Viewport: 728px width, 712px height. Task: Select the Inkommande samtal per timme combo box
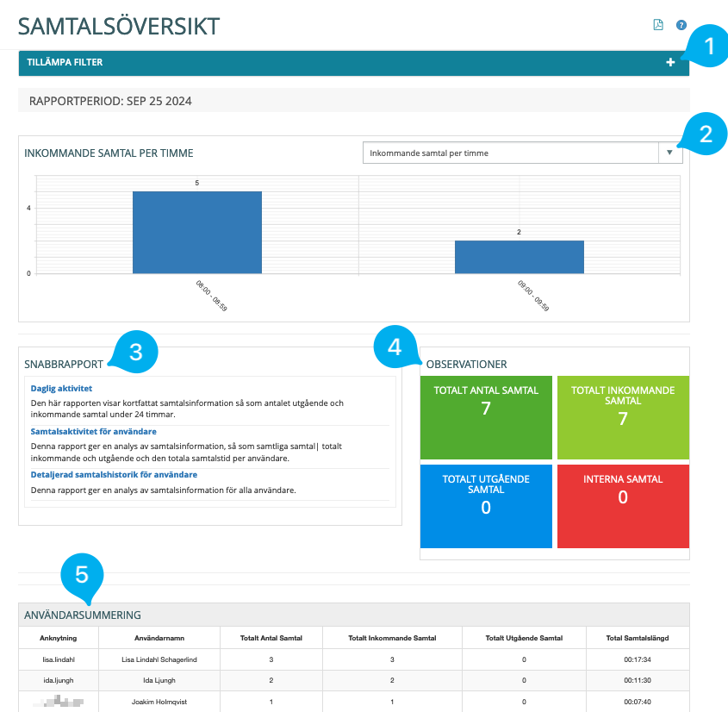(x=510, y=153)
